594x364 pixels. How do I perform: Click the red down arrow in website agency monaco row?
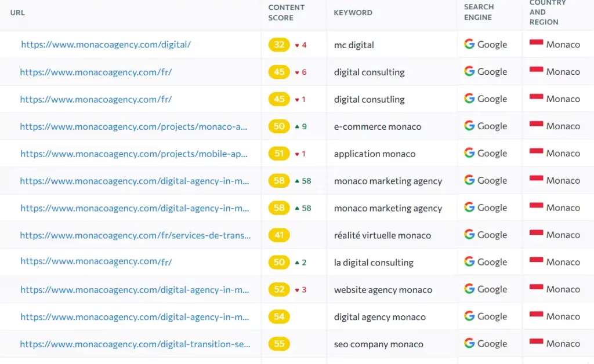pos(297,290)
